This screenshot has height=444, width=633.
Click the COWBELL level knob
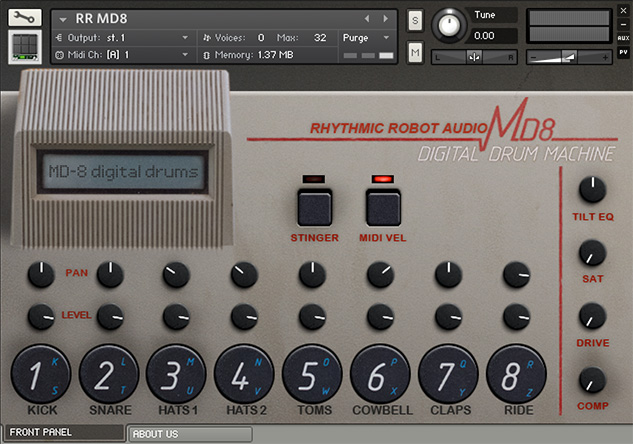coord(380,316)
